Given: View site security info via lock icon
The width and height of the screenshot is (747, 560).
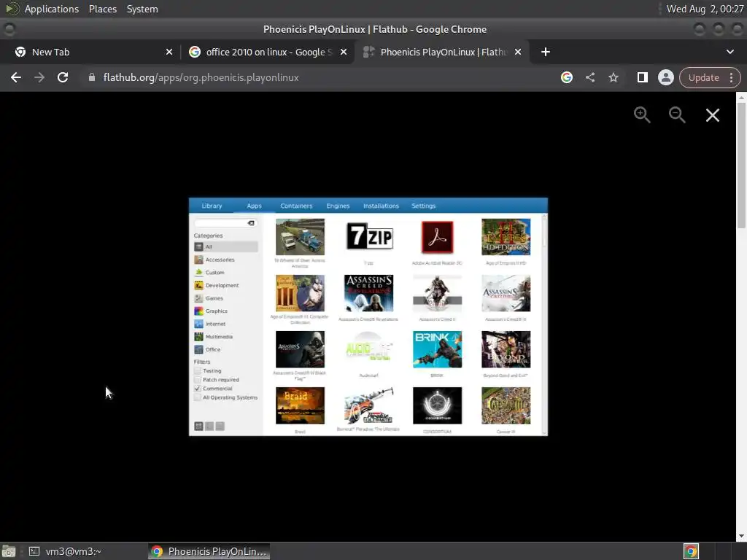Looking at the screenshot, I should [92, 77].
